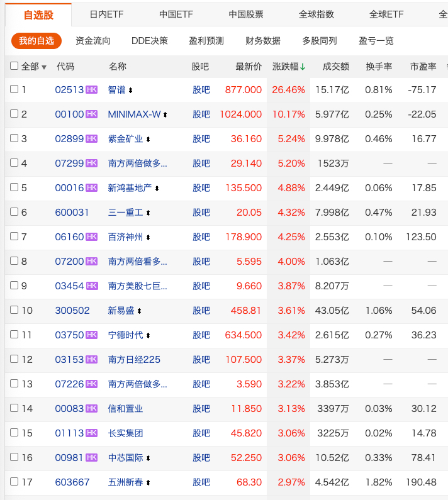Open the 长实集团 name link
The image size is (448, 500).
pos(125,433)
